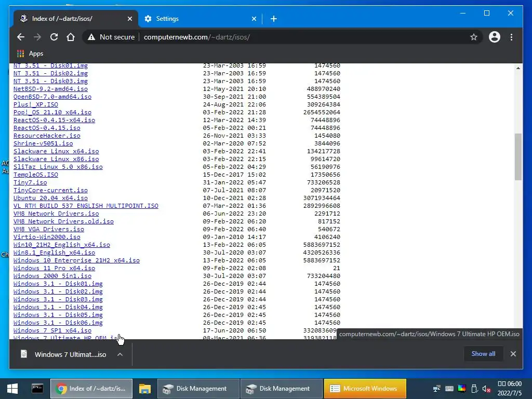Viewport: 532px width, 399px height.
Task: Download Pop!_OS 21.10 x64.iso
Action: point(52,112)
